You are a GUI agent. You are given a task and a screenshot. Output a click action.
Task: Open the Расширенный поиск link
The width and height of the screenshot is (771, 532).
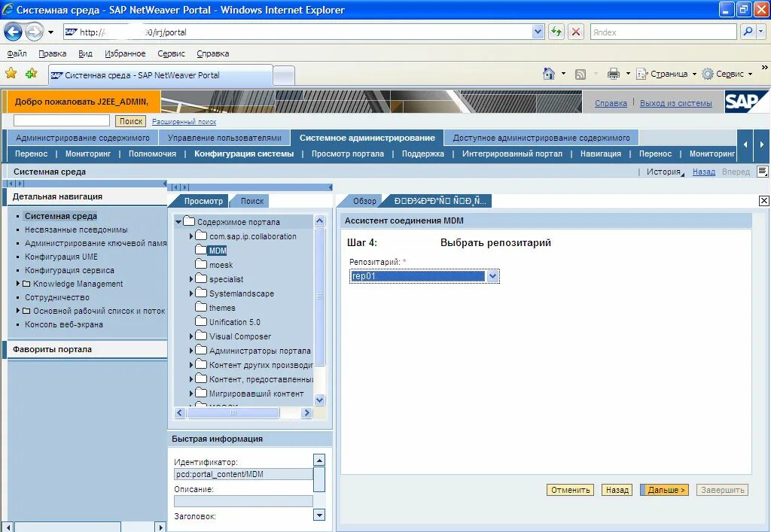click(x=184, y=121)
